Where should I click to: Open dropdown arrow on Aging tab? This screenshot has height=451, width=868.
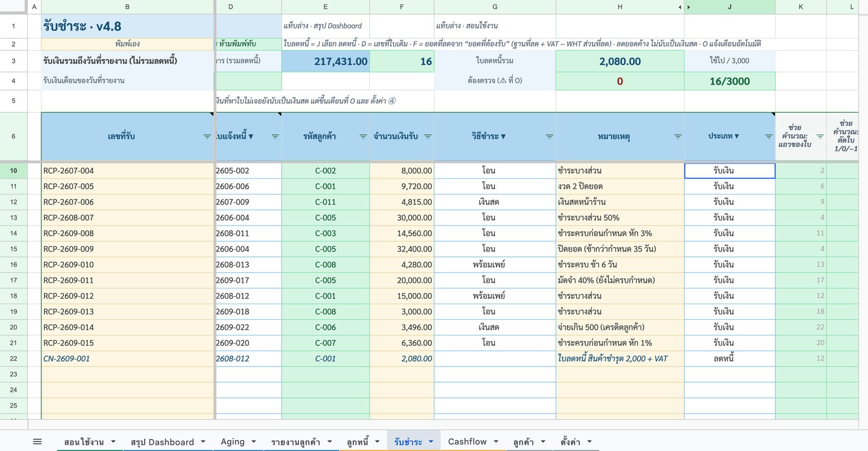[254, 442]
